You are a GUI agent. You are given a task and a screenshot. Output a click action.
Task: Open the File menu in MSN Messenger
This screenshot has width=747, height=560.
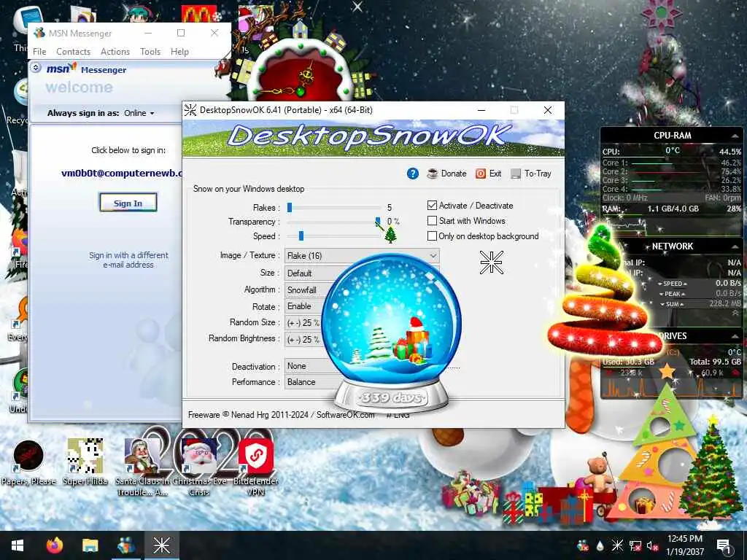[39, 52]
